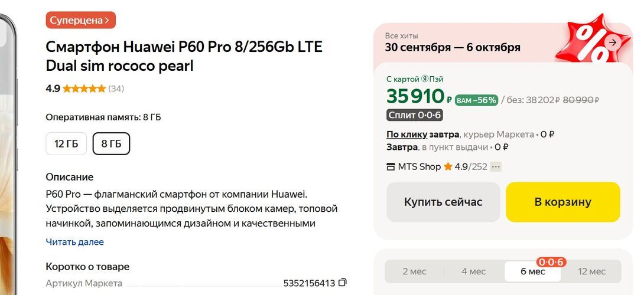Switch to 2 мес installment tab
This screenshot has height=295, width=644.
tap(414, 271)
